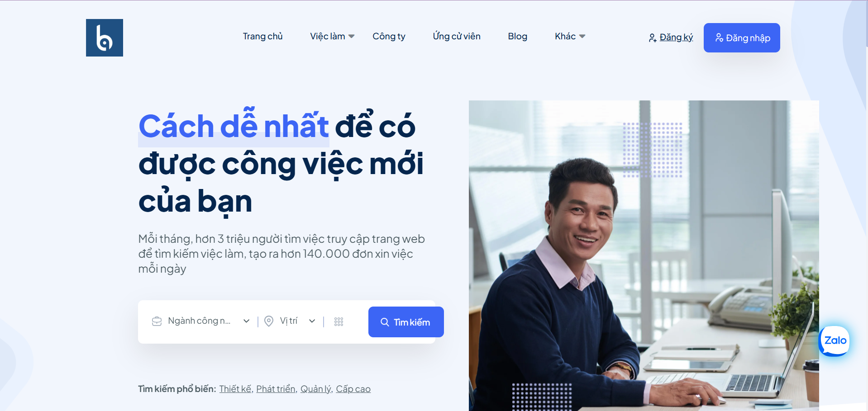
Task: Click the user-plus icon beside Đăng ký
Action: tap(652, 38)
